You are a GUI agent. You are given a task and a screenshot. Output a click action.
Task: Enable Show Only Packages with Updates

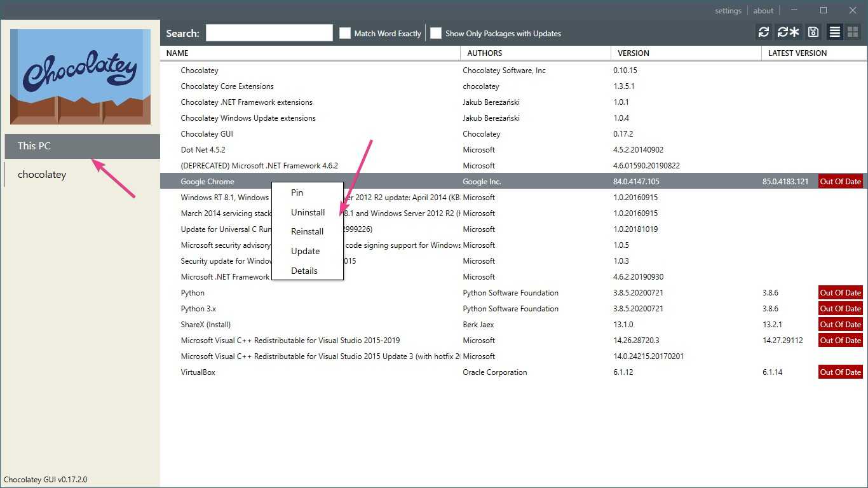(x=436, y=33)
